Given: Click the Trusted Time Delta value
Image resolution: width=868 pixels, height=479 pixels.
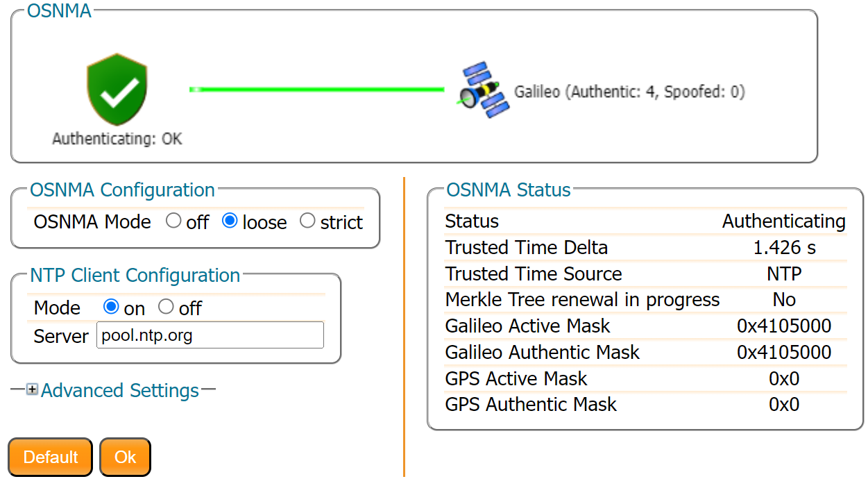Looking at the screenshot, I should pos(784,248).
